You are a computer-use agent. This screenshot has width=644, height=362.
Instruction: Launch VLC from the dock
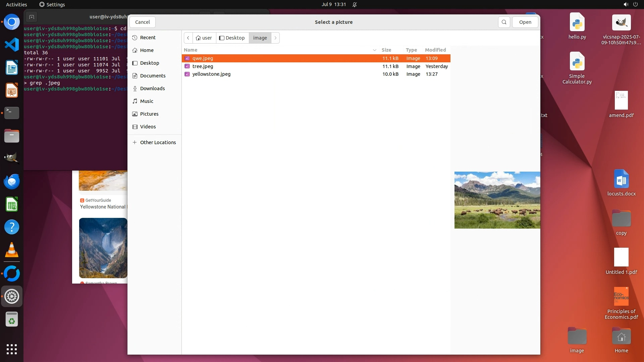12,250
